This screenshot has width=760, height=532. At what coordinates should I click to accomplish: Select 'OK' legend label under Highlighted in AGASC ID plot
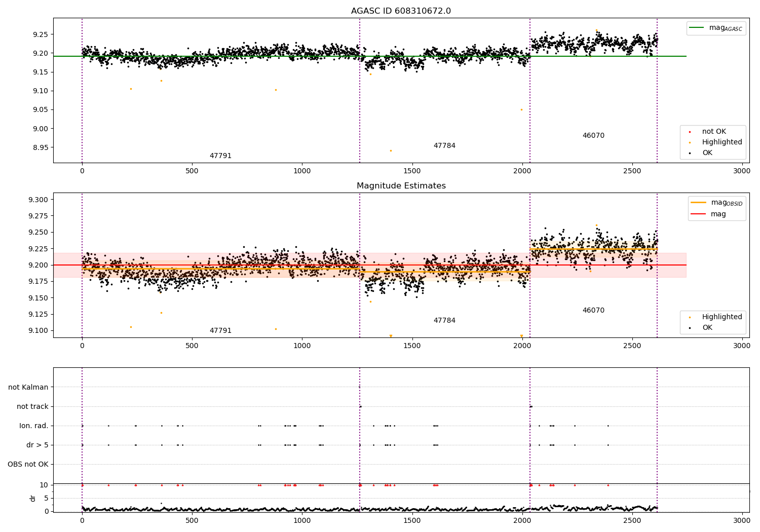tap(707, 153)
